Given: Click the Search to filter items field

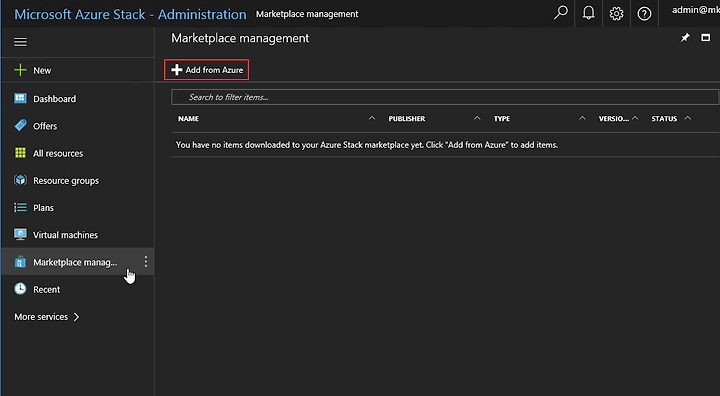Looking at the screenshot, I should 444,97.
